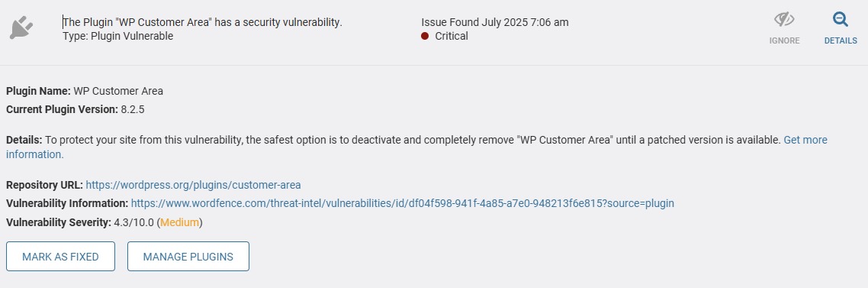This screenshot has width=868, height=288.
Task: Click the Current Plugin Version 8.2.5 value
Action: 132,109
